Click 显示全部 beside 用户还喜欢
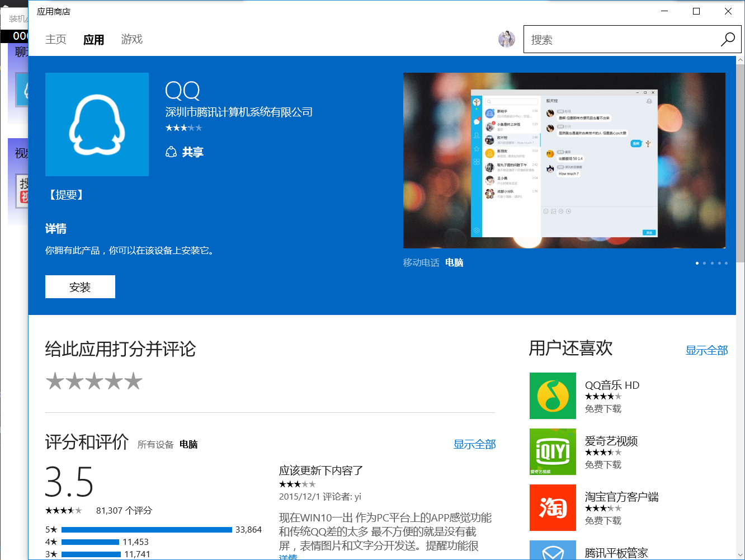The width and height of the screenshot is (745, 560). pos(707,350)
